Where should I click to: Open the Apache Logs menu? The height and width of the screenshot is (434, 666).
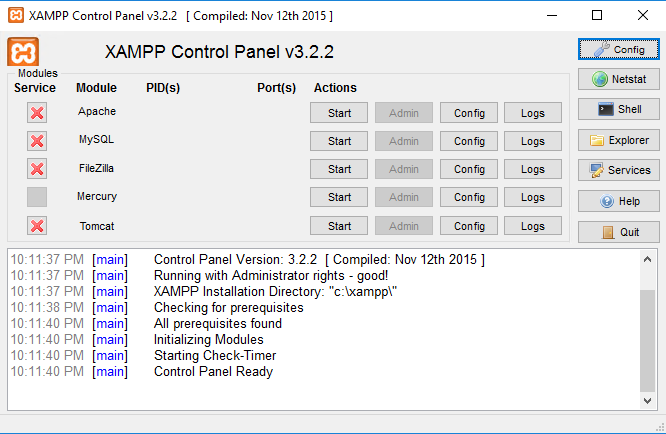pos(533,113)
